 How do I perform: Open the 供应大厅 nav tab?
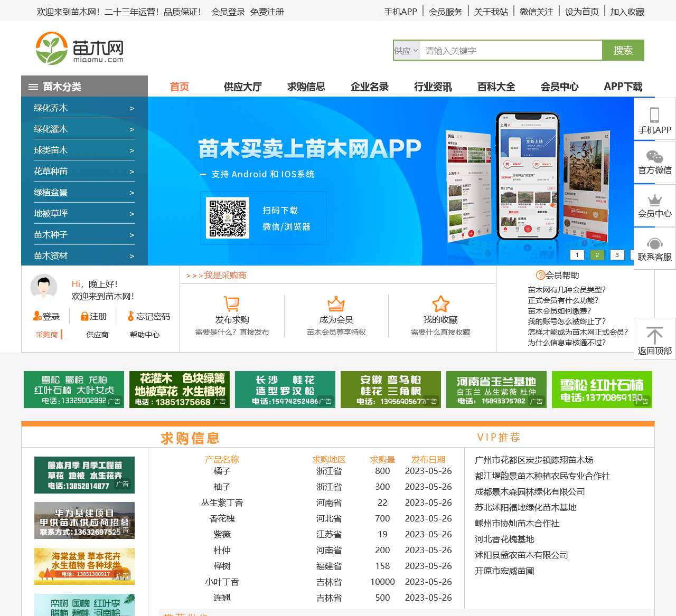click(243, 87)
